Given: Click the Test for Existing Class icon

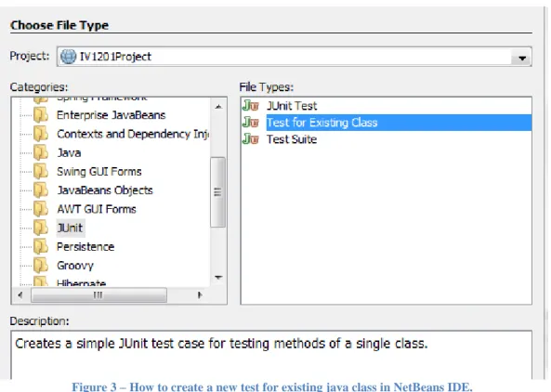Looking at the screenshot, I should pos(251,123).
